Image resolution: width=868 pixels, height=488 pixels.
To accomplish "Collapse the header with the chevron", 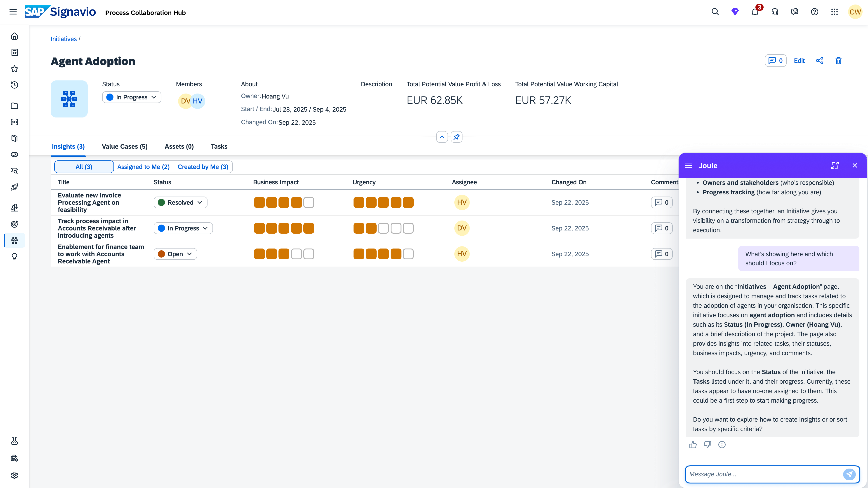I will [x=442, y=137].
